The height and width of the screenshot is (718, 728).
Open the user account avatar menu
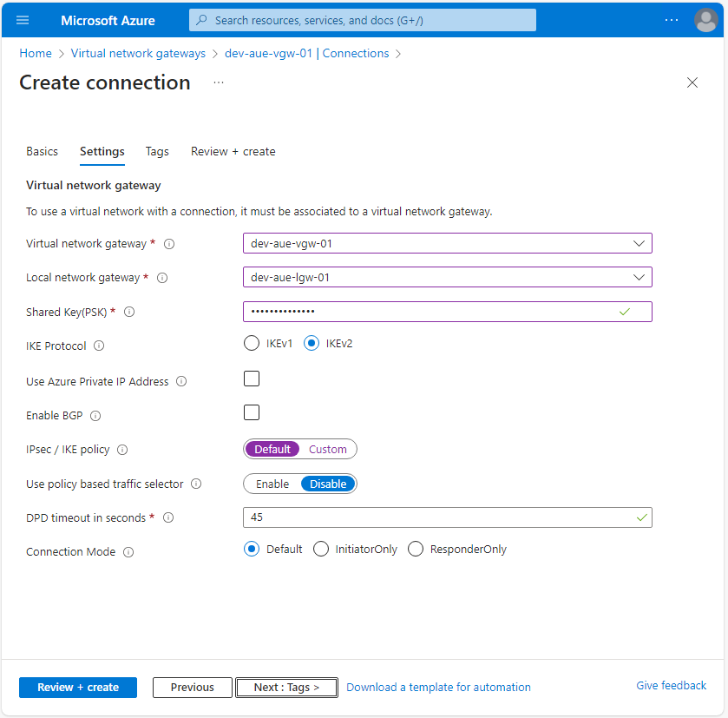[705, 20]
